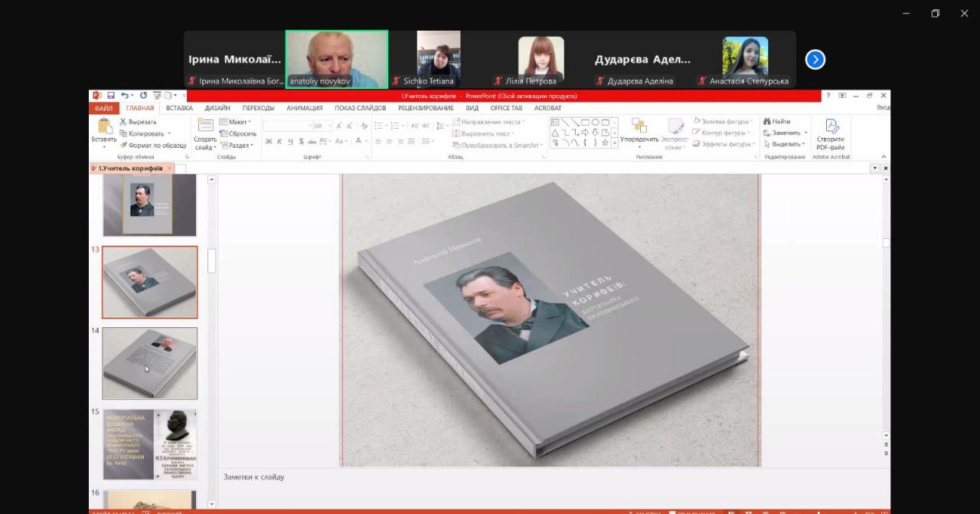Switch to АНИМАЦИЯ tab
Image resolution: width=980 pixels, height=514 pixels.
point(305,108)
